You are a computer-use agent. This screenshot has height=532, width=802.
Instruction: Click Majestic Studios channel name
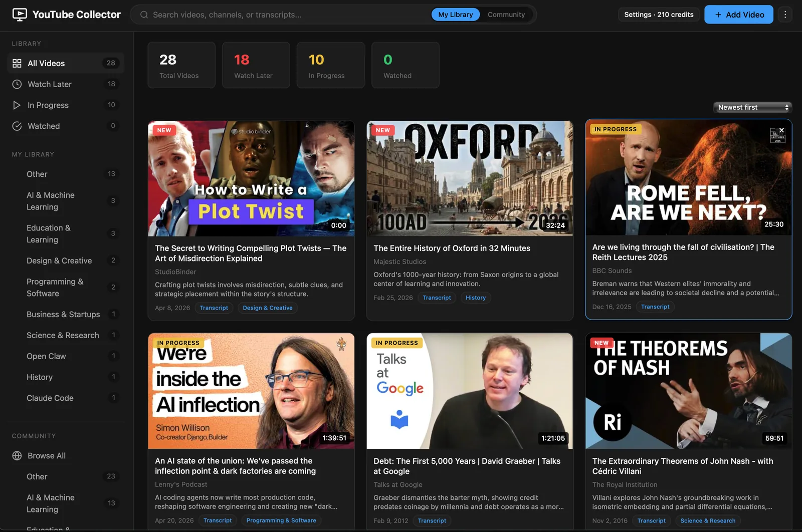click(399, 261)
